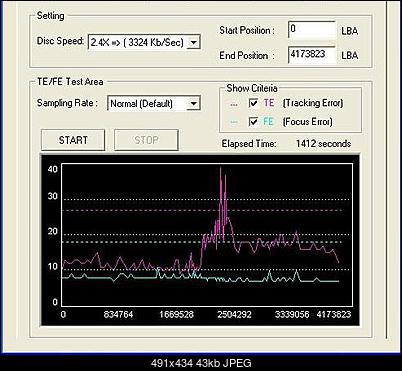Click the '1412 seconds' elapsed time value
The image size is (402, 371).
click(x=323, y=144)
